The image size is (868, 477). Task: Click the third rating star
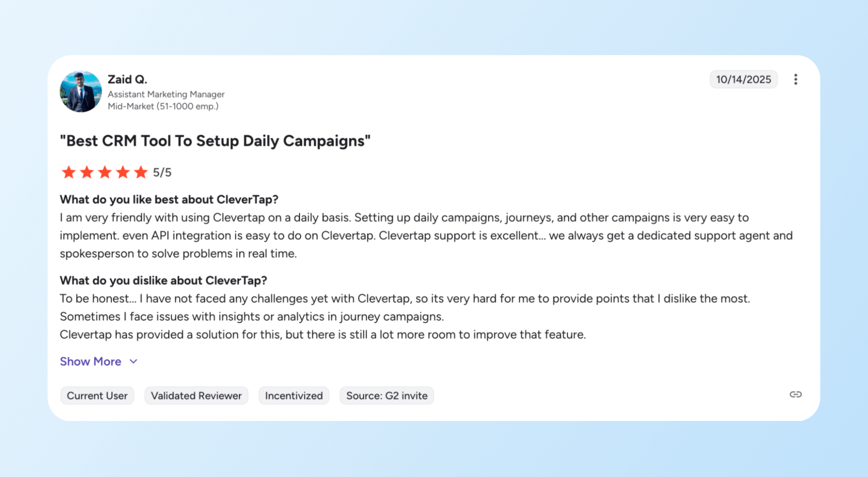(x=105, y=172)
